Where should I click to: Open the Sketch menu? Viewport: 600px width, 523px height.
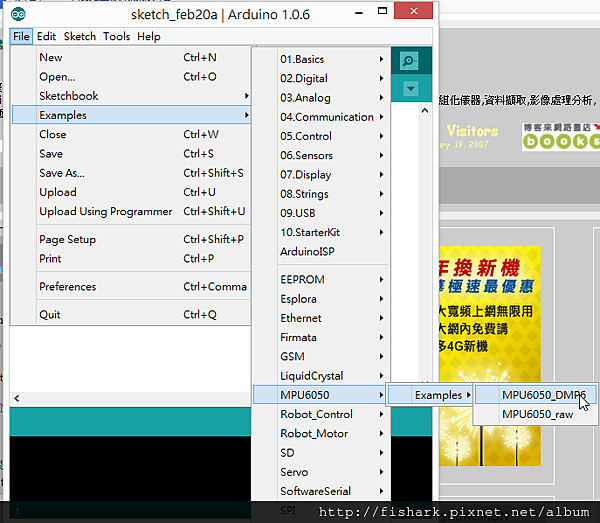80,37
